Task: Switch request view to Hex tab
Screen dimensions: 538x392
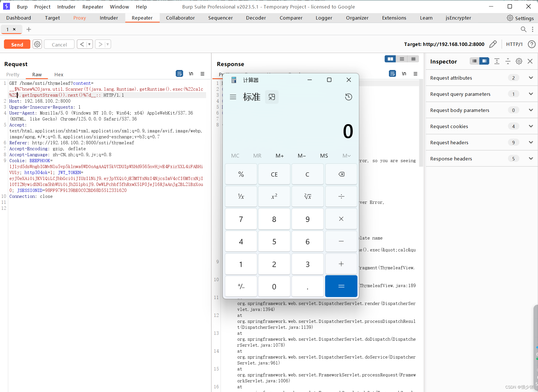Action: pos(59,75)
